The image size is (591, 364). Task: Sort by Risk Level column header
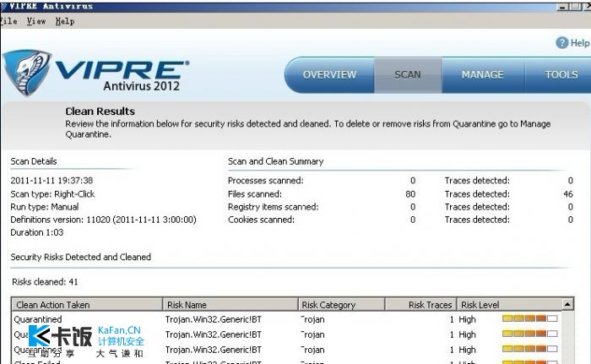click(x=509, y=304)
